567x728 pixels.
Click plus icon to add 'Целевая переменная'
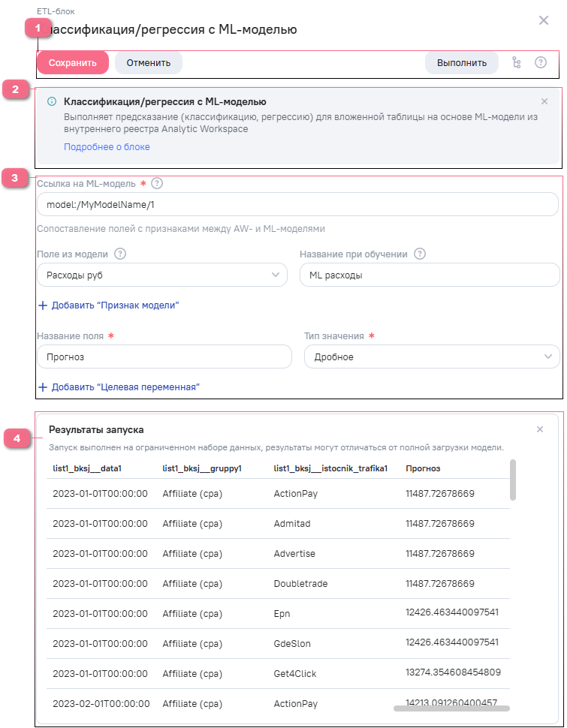43,387
